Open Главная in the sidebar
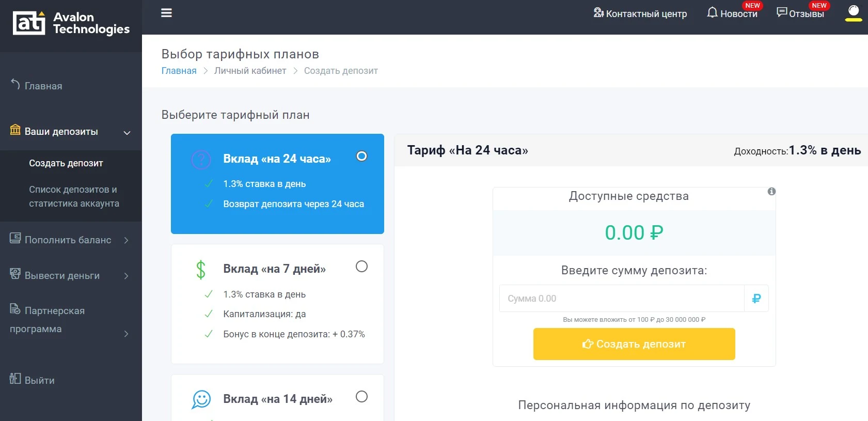This screenshot has width=868, height=421. [x=43, y=86]
